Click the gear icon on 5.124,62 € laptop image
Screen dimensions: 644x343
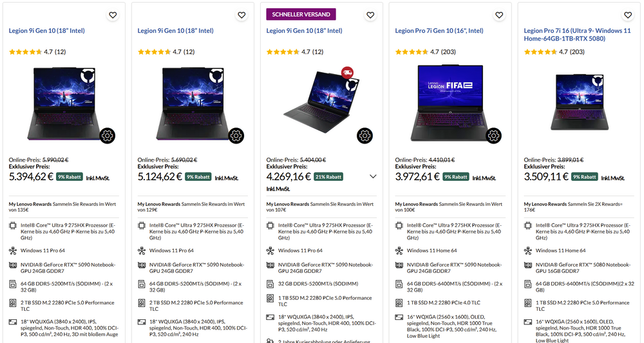pos(236,135)
